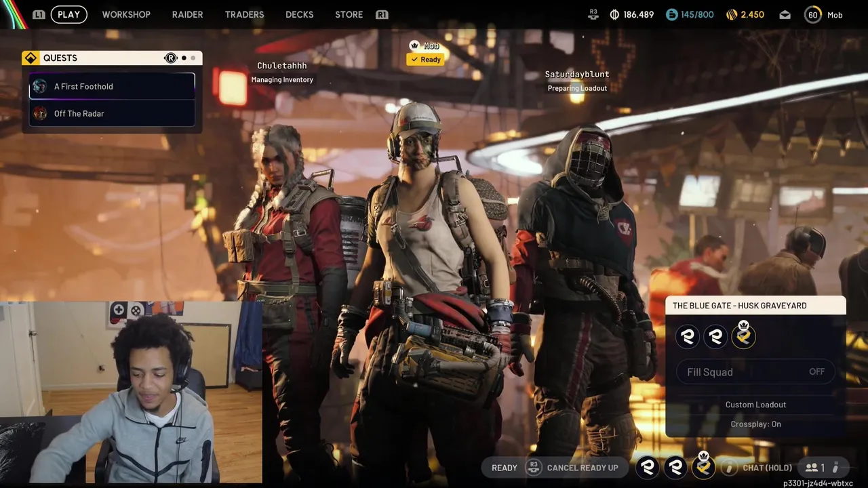The width and height of the screenshot is (868, 488).
Task: Click the Saturdayblunt player name
Action: (x=577, y=74)
